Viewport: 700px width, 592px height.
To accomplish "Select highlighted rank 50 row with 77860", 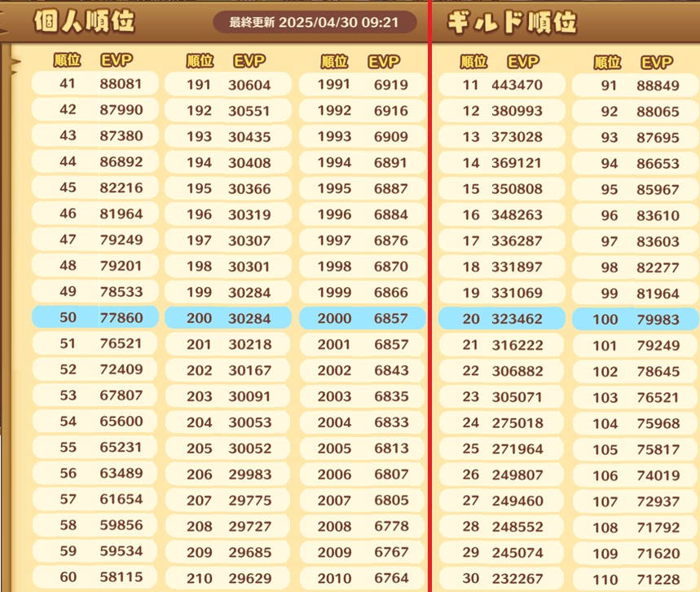I will click(x=95, y=317).
